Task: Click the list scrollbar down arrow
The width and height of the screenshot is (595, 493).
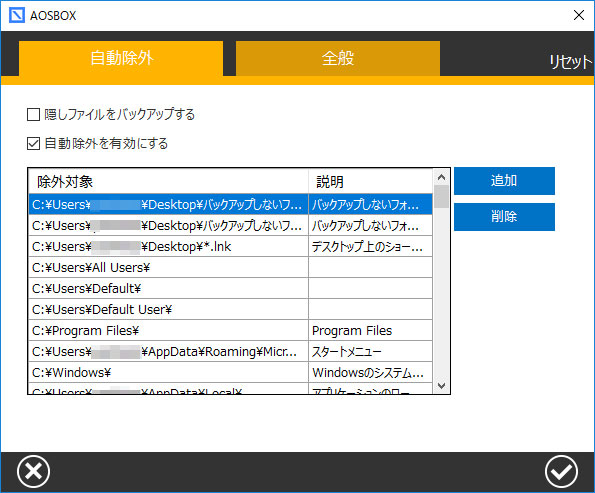Action: point(441,386)
